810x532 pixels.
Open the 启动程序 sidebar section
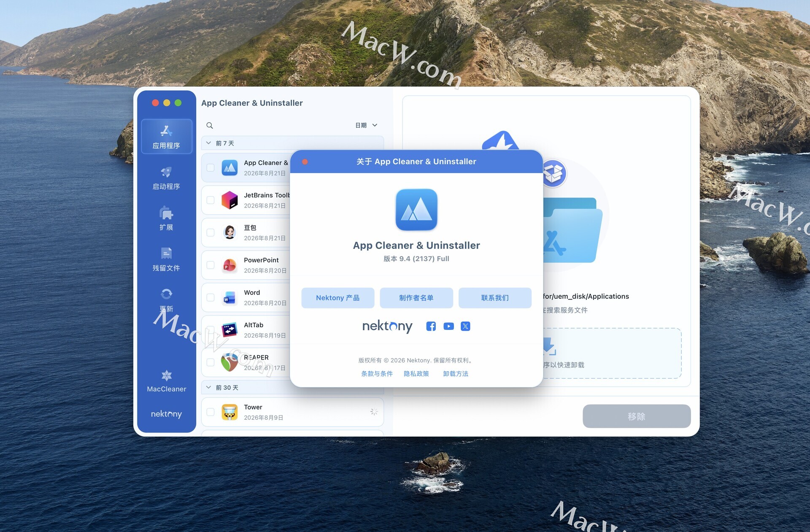pos(166,178)
